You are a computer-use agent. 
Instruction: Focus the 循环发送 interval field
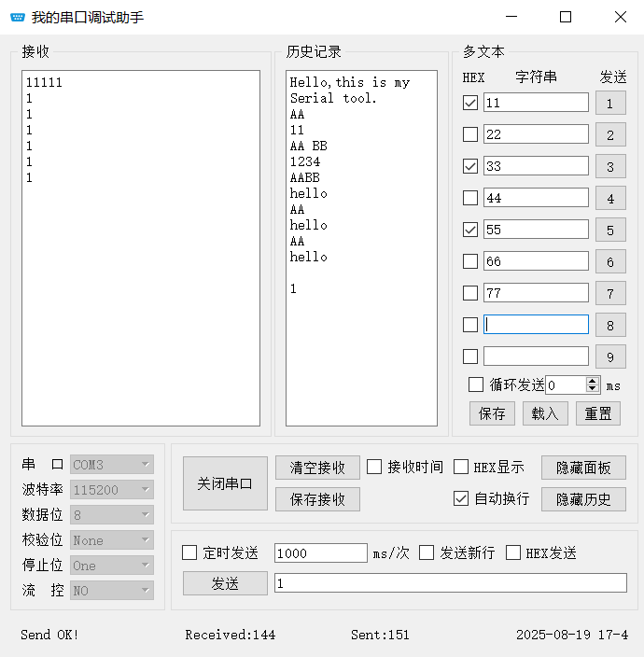click(566, 385)
